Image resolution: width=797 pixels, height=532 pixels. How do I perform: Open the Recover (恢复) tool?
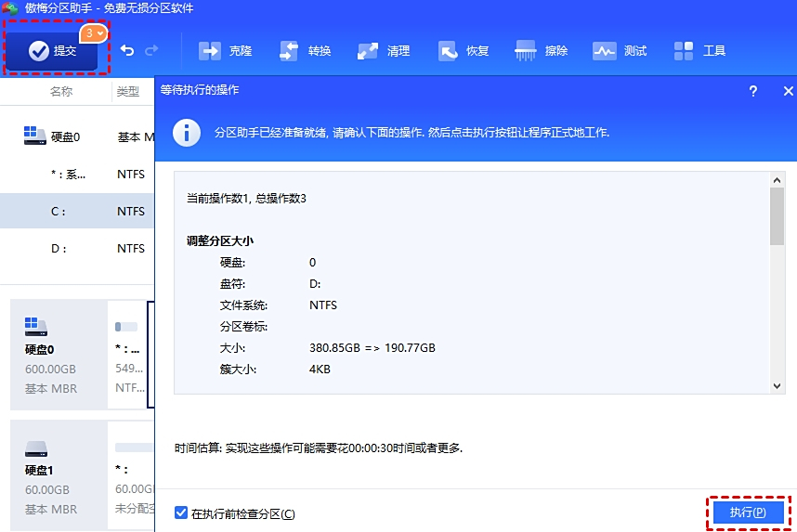448,51
